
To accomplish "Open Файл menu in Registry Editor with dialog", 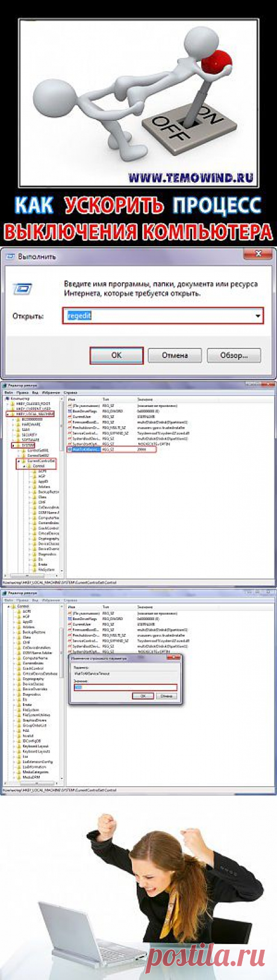I will tap(8, 600).
